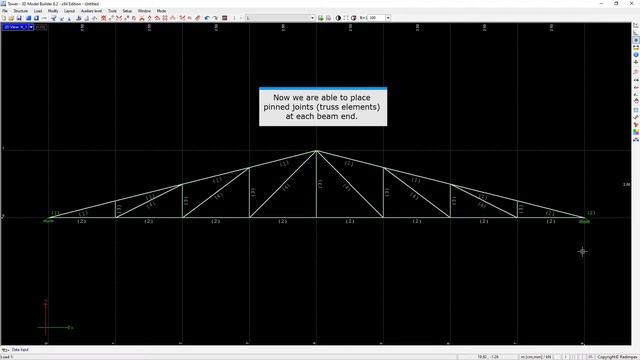
Task: Click the topmost axes icon in right sidebar
Action: tap(636, 25)
